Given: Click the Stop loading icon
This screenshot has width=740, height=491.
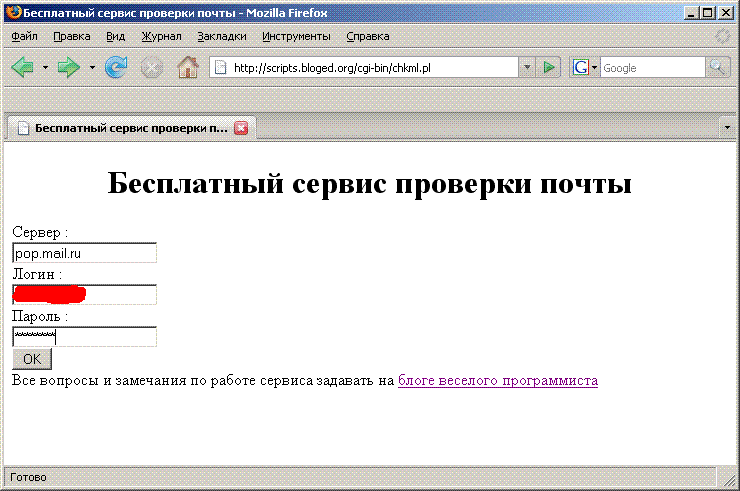Looking at the screenshot, I should coord(151,68).
